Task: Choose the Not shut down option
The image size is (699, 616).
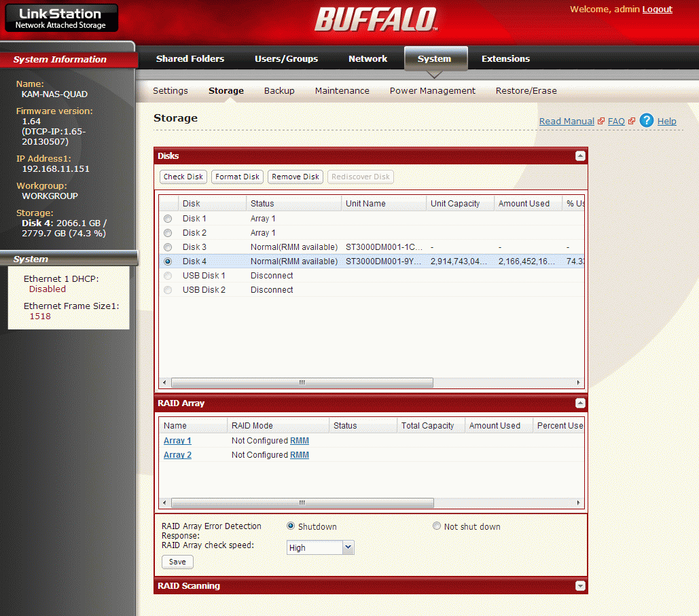Action: 437,526
